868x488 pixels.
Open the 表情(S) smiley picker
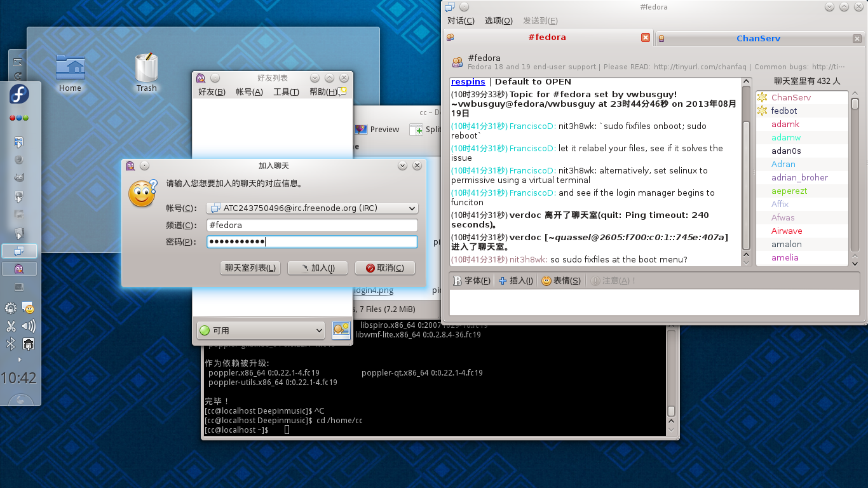(561, 280)
